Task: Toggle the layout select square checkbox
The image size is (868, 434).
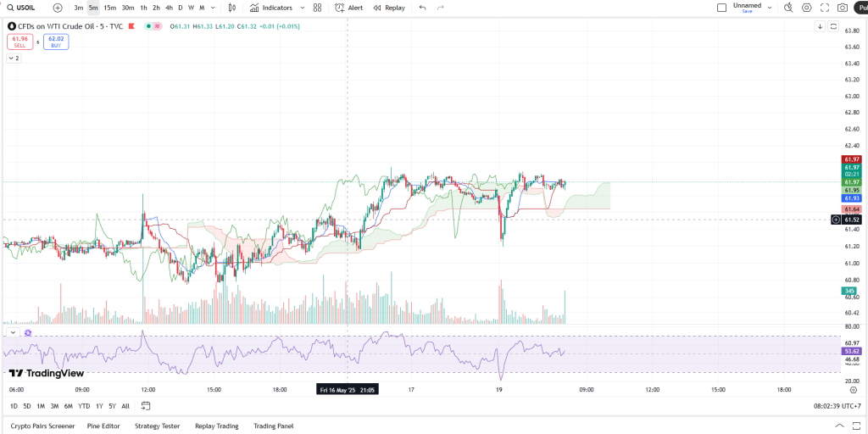Action: [x=721, y=8]
